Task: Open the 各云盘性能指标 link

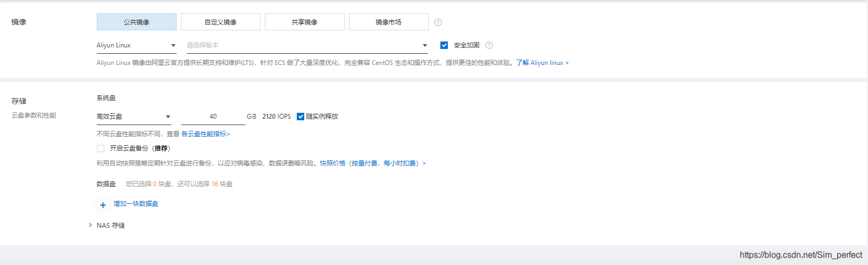Action: click(x=206, y=134)
